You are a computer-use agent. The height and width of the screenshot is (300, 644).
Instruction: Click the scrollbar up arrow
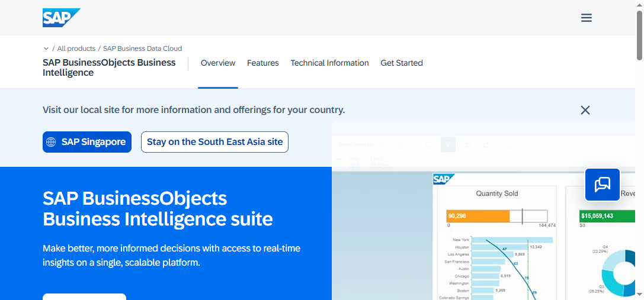(639, 5)
